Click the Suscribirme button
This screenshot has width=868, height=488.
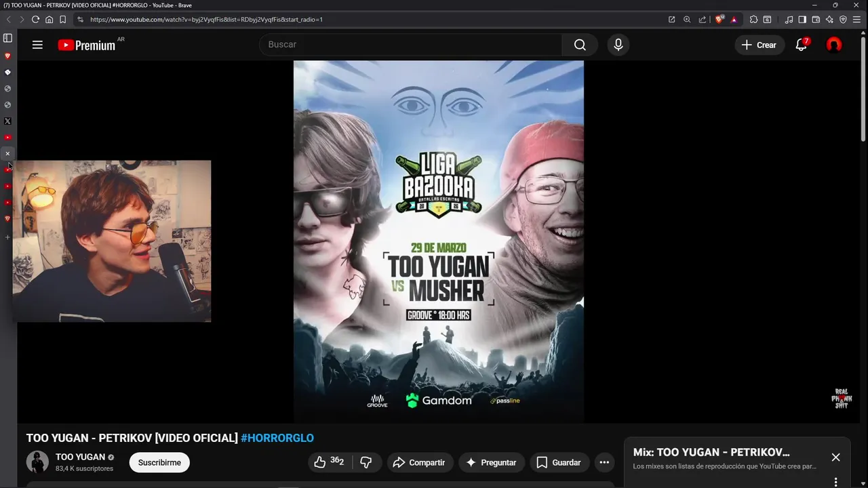tap(159, 462)
